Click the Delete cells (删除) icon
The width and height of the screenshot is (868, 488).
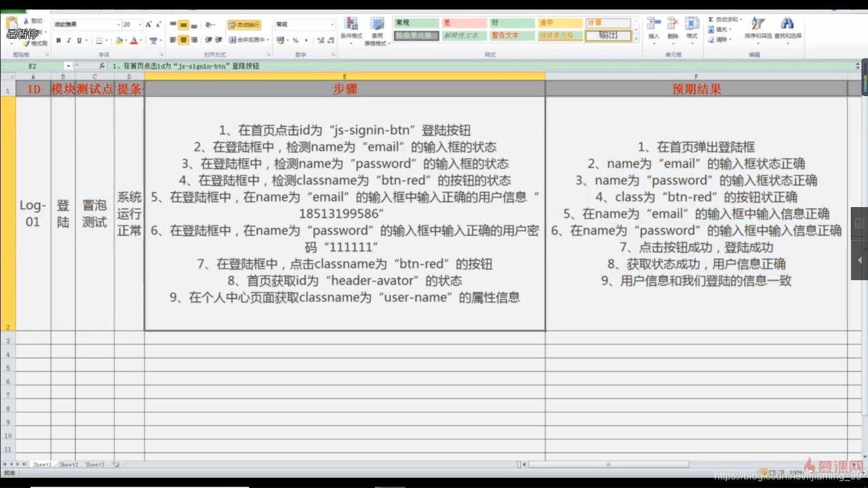click(673, 24)
